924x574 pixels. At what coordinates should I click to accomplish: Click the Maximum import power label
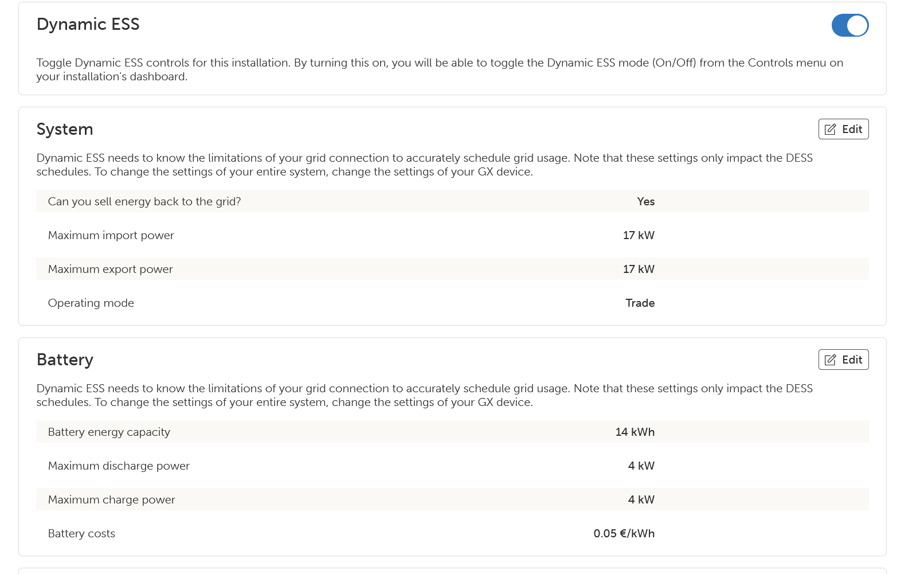[111, 235]
